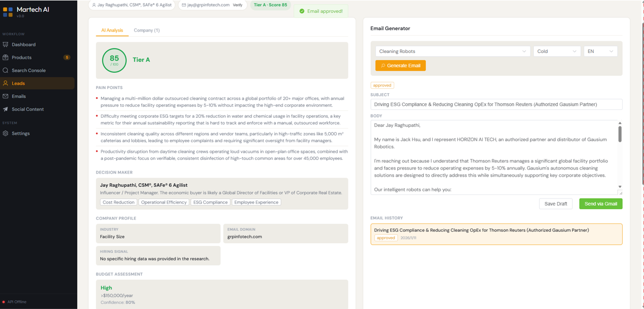Open Dashboard via its house icon
This screenshot has height=309, width=644.
(x=6, y=45)
